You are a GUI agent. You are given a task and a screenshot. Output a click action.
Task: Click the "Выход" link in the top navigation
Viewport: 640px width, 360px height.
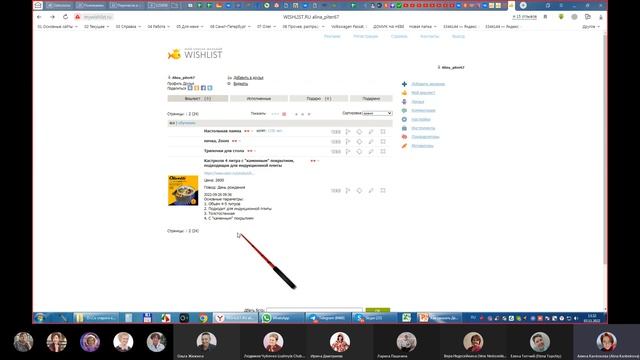pyautogui.click(x=458, y=36)
